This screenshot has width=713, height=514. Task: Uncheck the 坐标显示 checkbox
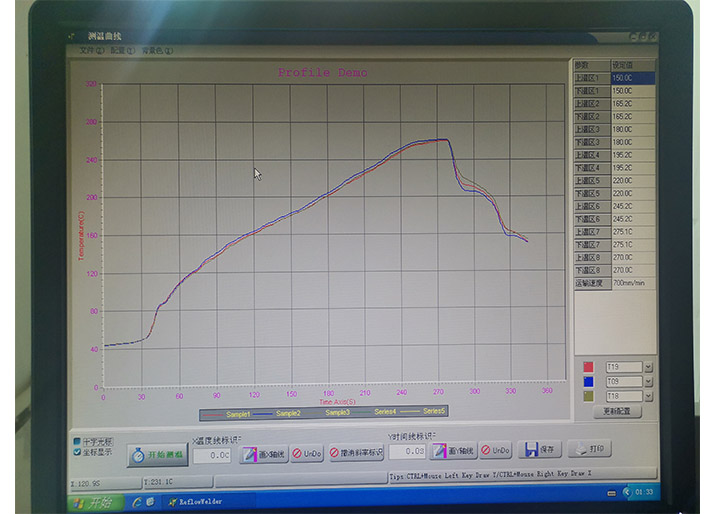(77, 451)
